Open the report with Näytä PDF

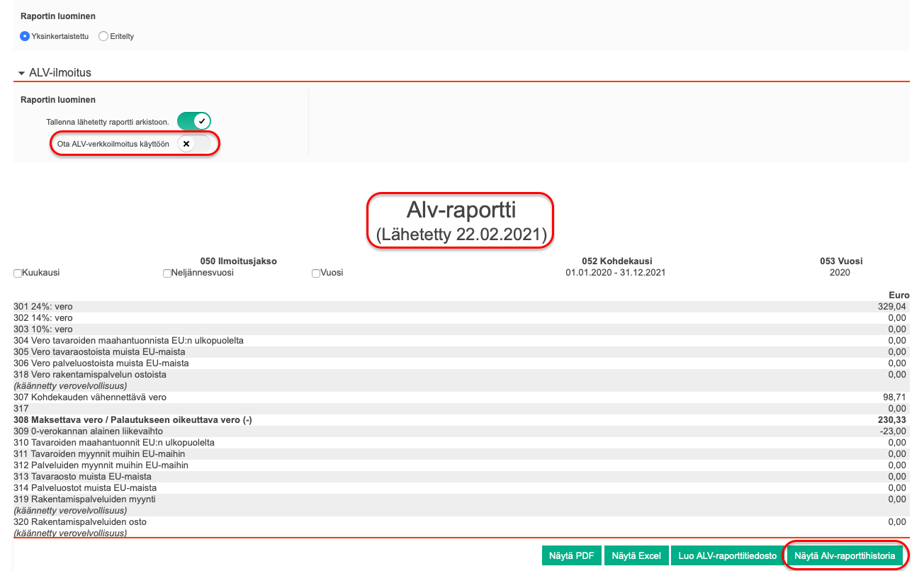click(571, 556)
